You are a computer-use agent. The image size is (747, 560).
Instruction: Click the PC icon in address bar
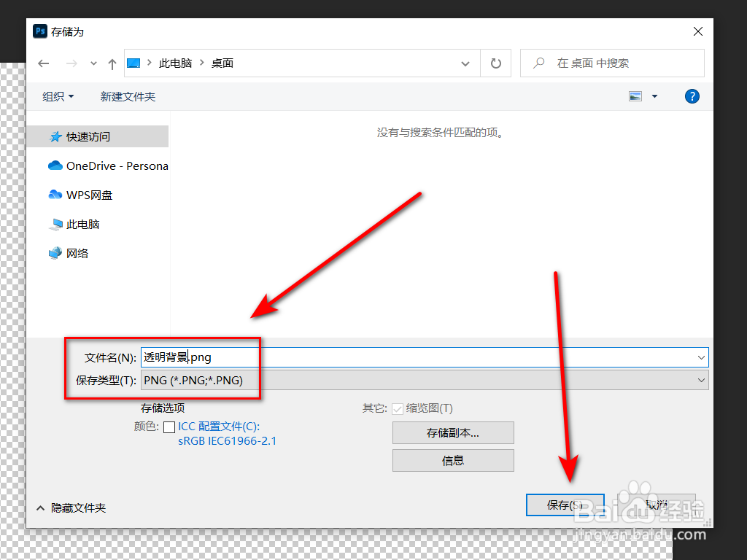(134, 63)
